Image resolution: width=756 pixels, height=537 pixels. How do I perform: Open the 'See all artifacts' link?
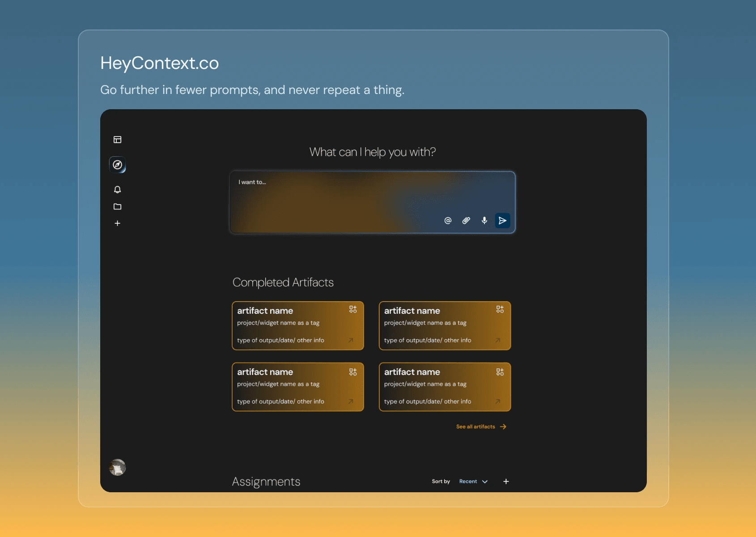pyautogui.click(x=476, y=427)
